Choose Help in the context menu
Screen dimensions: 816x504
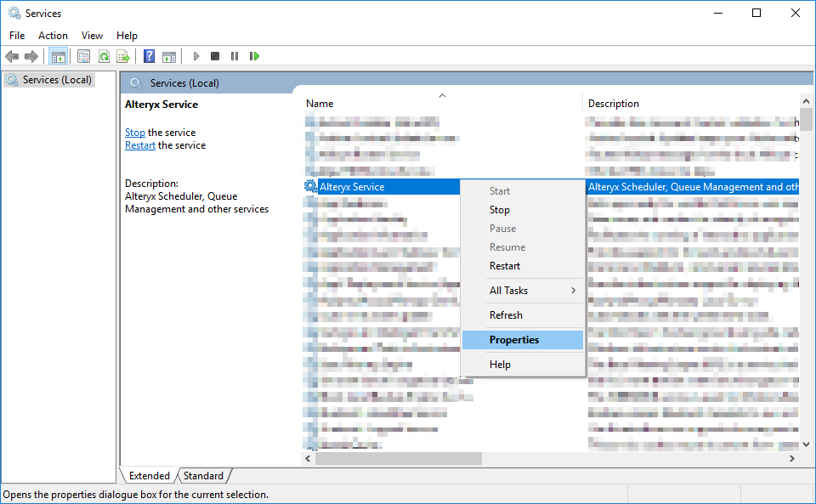pyautogui.click(x=523, y=365)
